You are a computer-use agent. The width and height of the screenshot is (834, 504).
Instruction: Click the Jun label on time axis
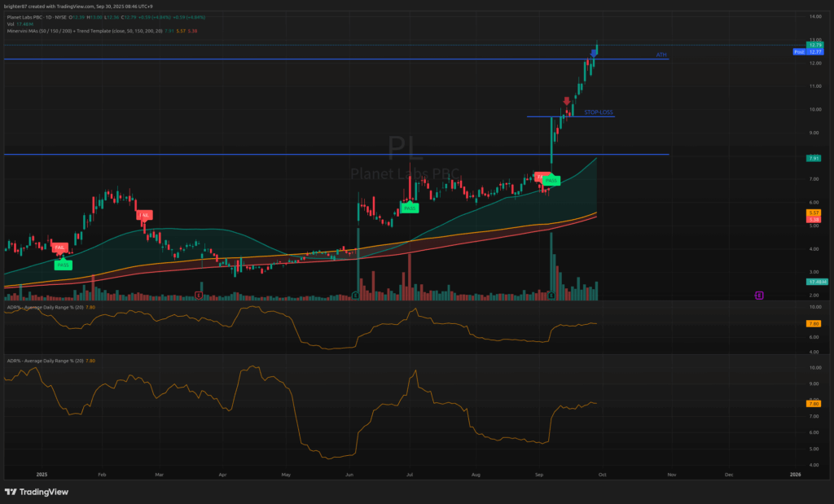tap(349, 474)
